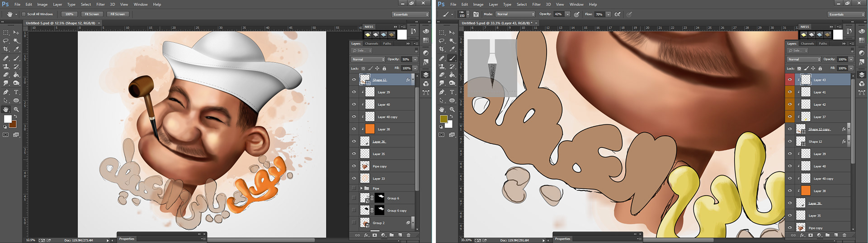
Task: Select the Brush tool in right window
Action: (452, 58)
